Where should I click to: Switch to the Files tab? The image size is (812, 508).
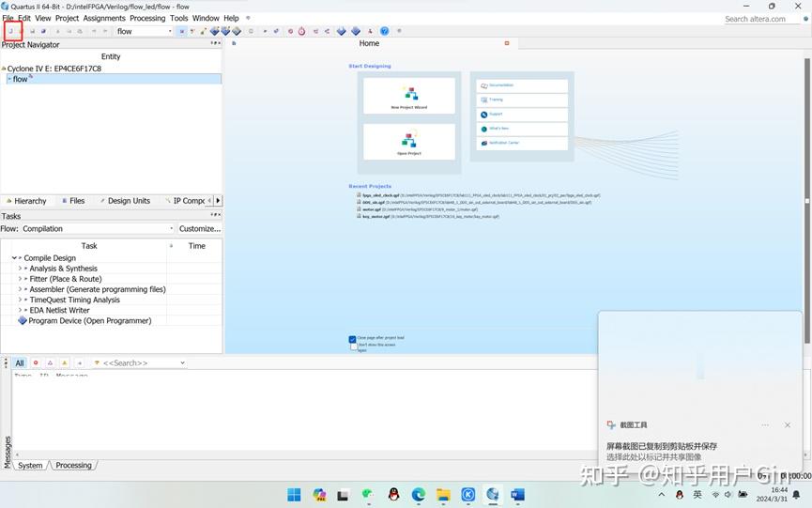point(73,201)
